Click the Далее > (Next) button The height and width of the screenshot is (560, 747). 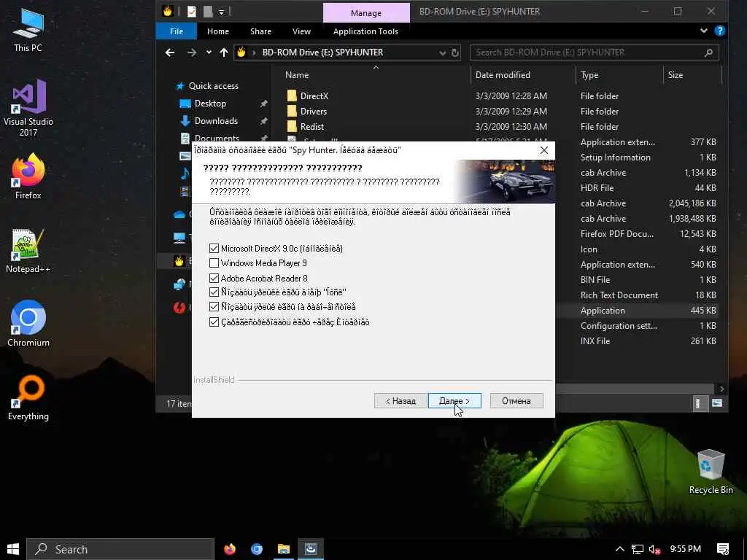pos(454,401)
